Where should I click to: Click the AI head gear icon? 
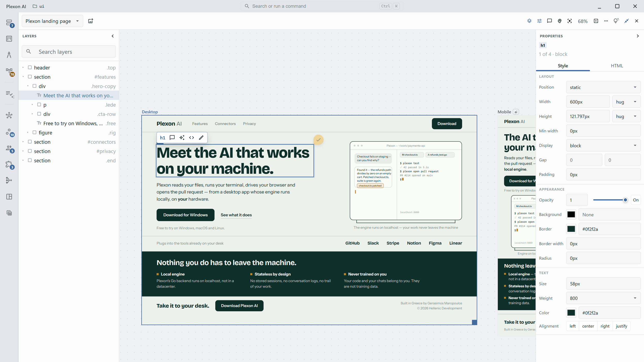point(559,21)
